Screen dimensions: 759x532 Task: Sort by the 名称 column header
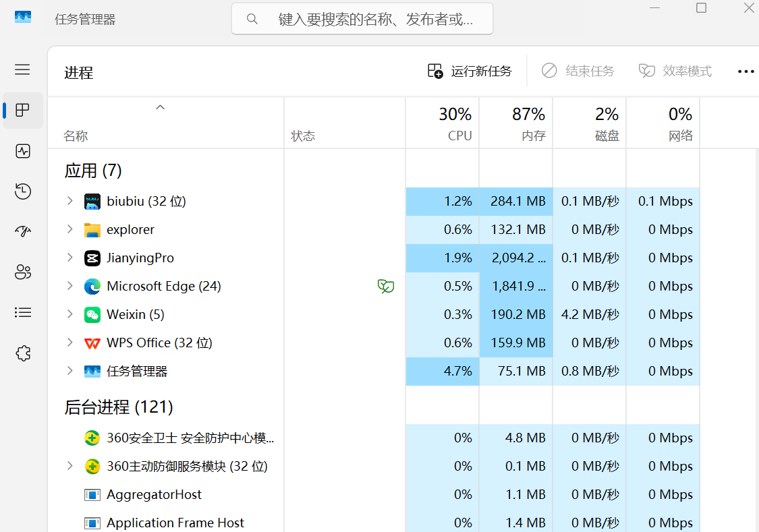165,123
